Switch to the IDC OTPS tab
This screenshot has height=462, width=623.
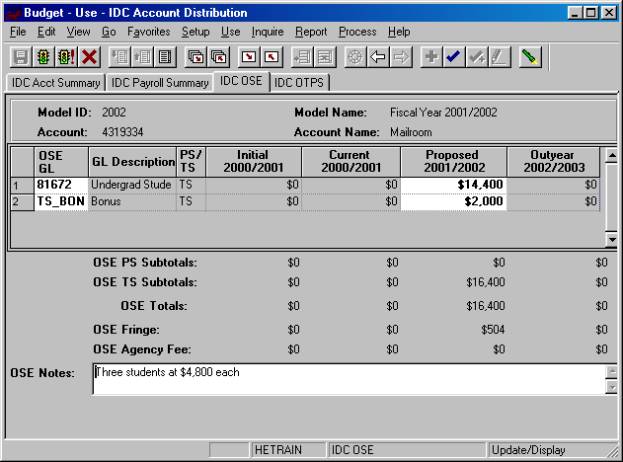tap(301, 82)
